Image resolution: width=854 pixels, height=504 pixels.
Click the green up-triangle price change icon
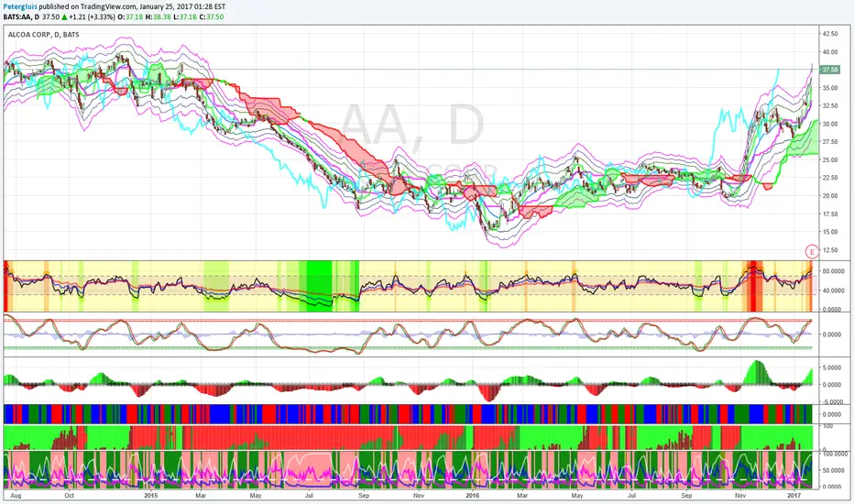(x=64, y=16)
